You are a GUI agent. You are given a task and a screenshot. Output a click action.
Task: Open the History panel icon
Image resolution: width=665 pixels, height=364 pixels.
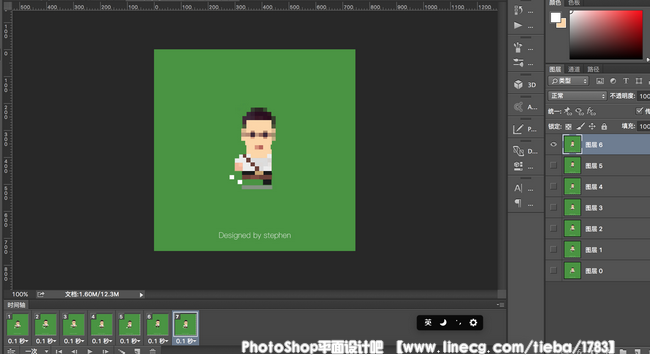(x=518, y=10)
